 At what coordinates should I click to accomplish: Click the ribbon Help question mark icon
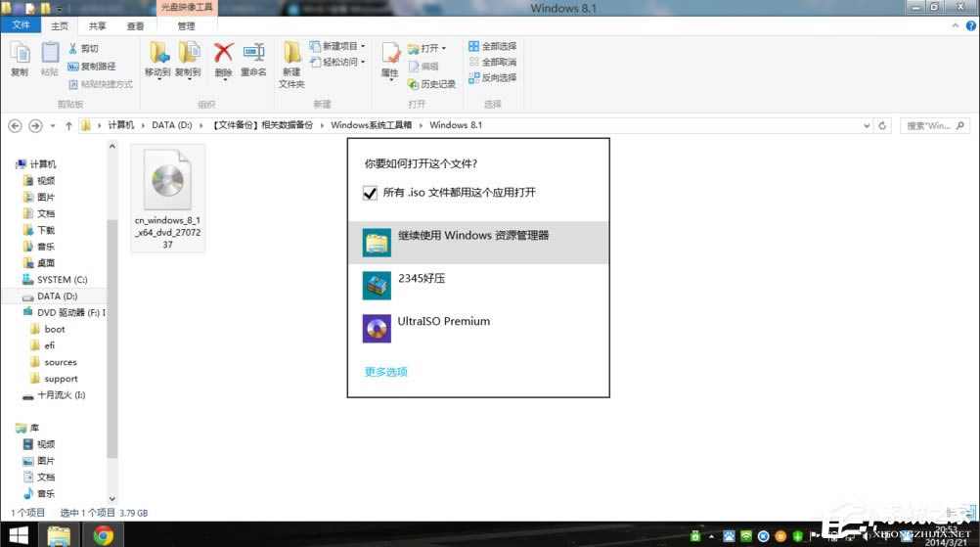pos(970,25)
